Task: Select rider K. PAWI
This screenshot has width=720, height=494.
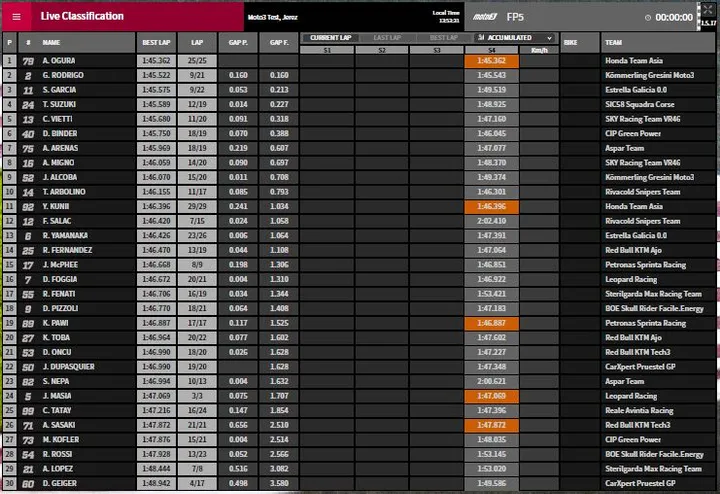Action: [x=55, y=323]
